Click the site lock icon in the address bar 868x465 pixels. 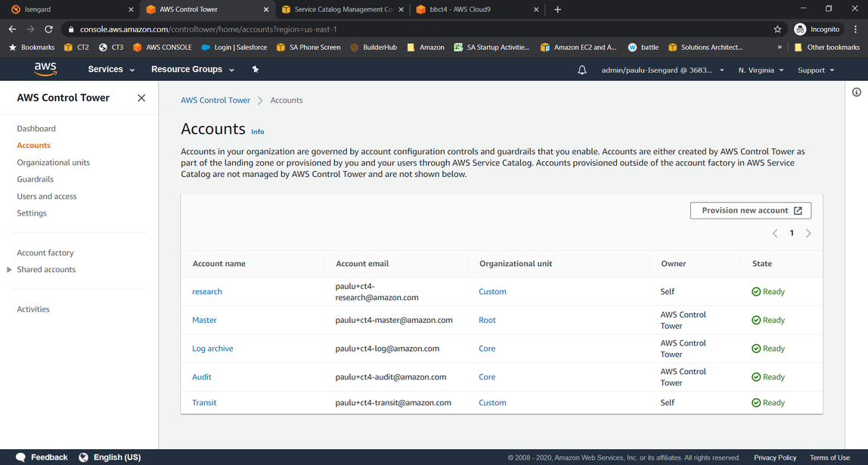tap(71, 29)
